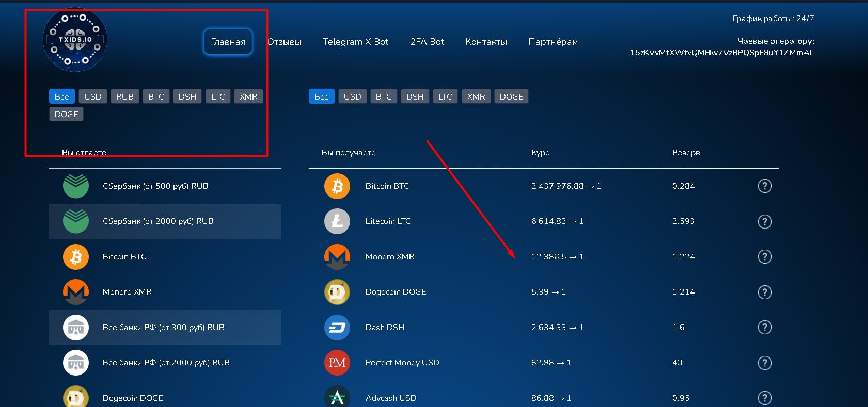Click the Perfect Money PM icon

point(337,363)
